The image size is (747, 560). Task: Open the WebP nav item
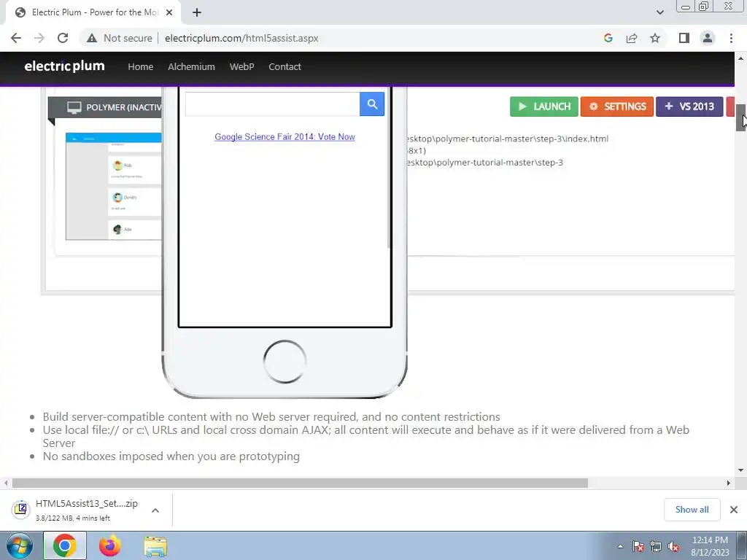pos(241,66)
